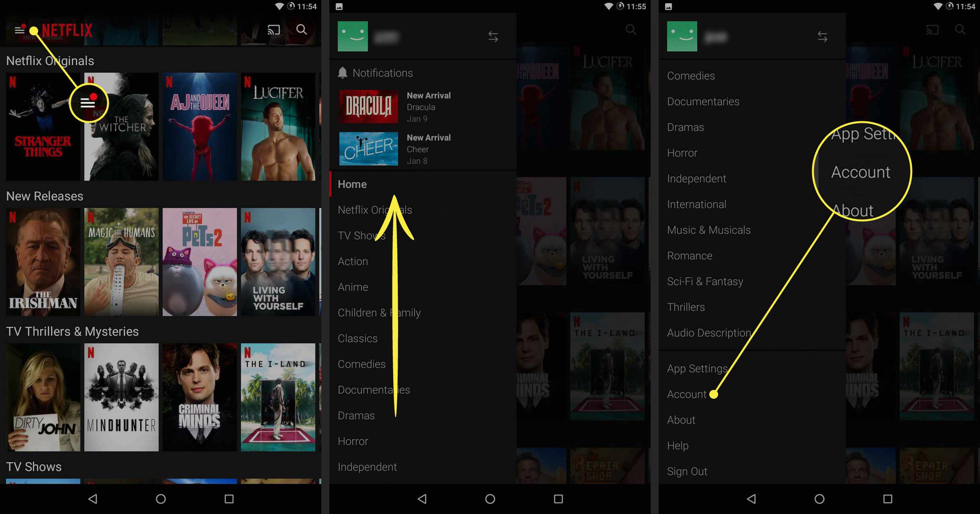Tap switch profile arrows in middle screen
The height and width of the screenshot is (514, 980).
point(493,37)
